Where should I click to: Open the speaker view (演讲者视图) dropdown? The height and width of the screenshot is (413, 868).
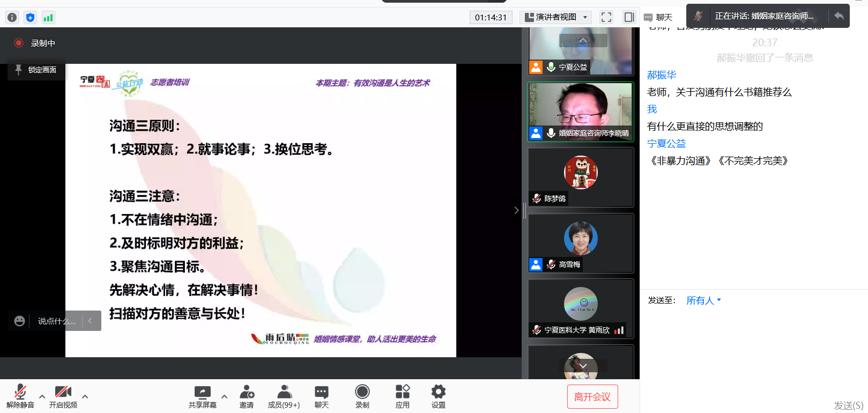[x=555, y=17]
